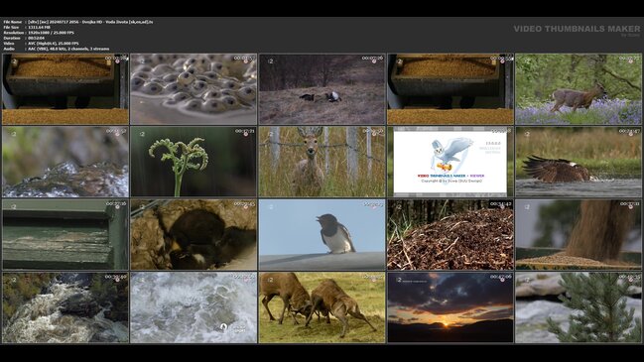Open the pouring grain stream thumbnail

tap(579, 235)
